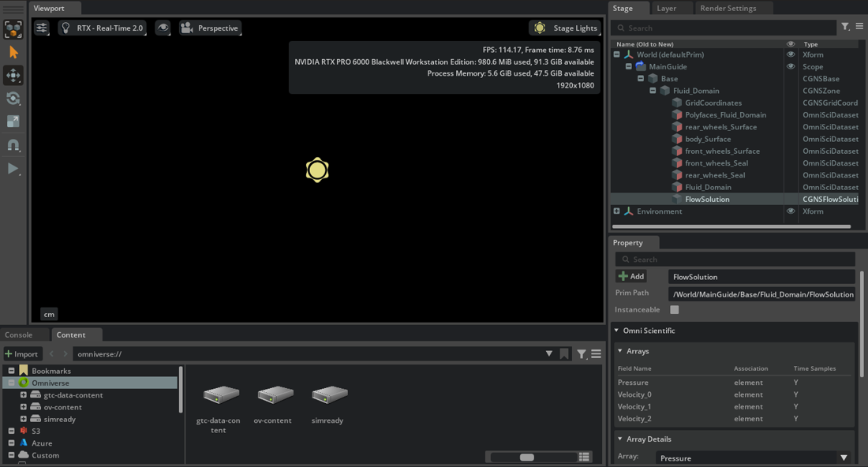Open the RTX - Real-Time 2.0 renderer menu
This screenshot has width=868, height=467.
point(103,28)
